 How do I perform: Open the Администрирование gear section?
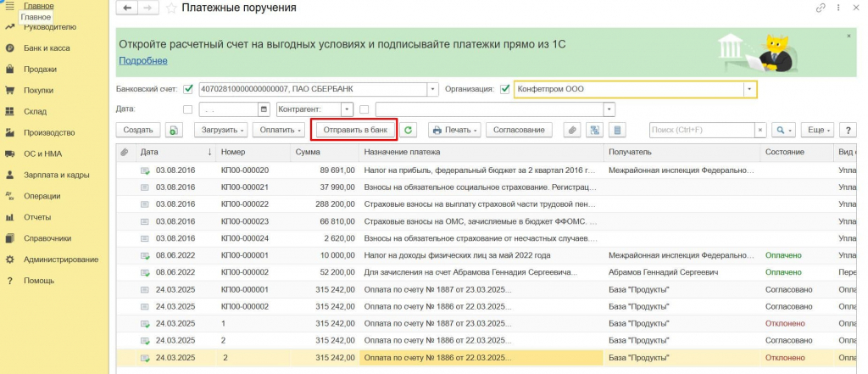(61, 260)
